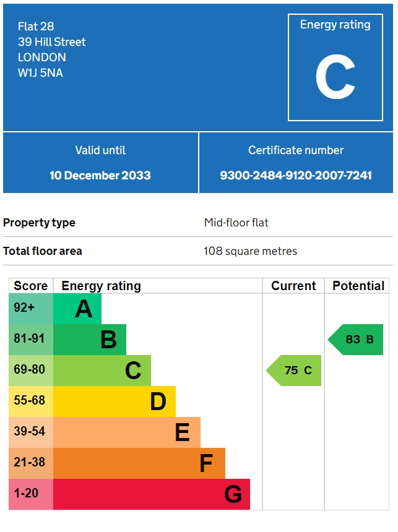The image size is (398, 532).
Task: Click the large Energy rating C box
Action: click(335, 67)
